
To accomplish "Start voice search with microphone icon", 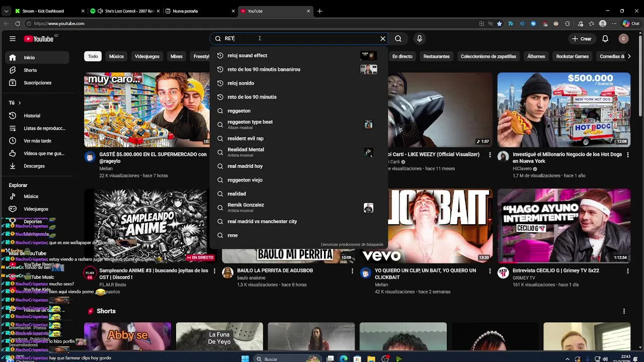I will 420,39.
